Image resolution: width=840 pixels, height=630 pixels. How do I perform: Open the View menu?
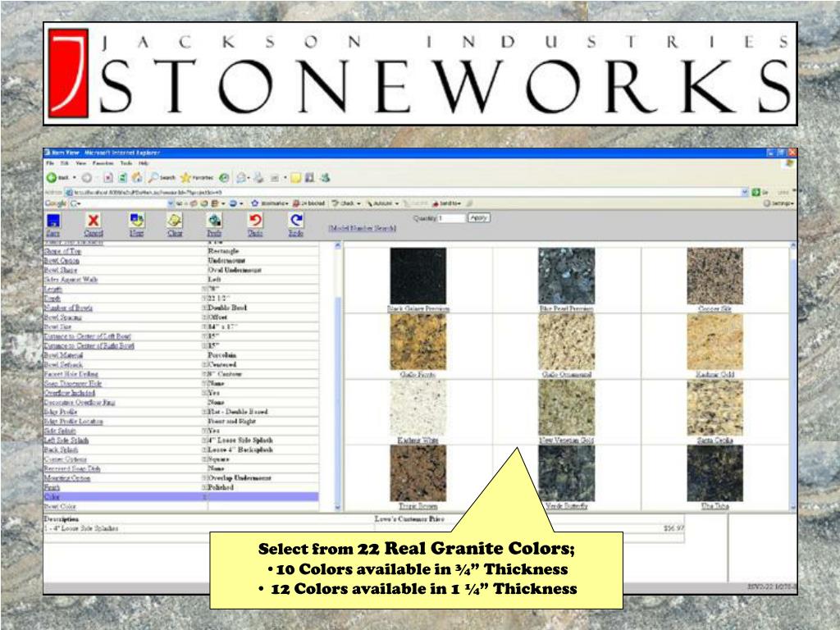[81, 163]
